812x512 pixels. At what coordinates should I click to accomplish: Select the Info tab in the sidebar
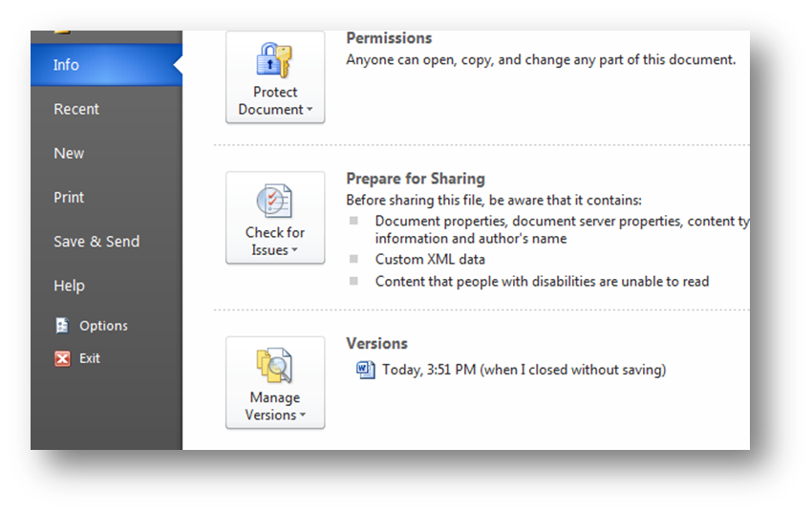point(106,65)
